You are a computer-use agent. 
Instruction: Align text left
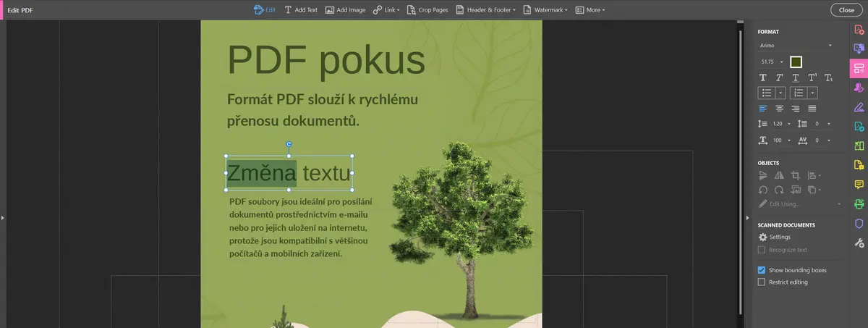coord(762,109)
